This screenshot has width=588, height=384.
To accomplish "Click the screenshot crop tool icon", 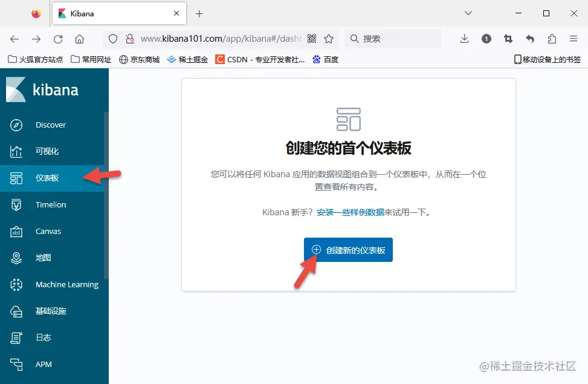I will pos(508,39).
